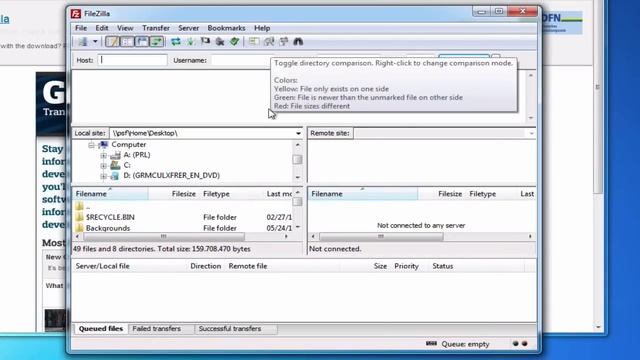
Task: Open the Site Manager icon
Action: pyautogui.click(x=83, y=41)
